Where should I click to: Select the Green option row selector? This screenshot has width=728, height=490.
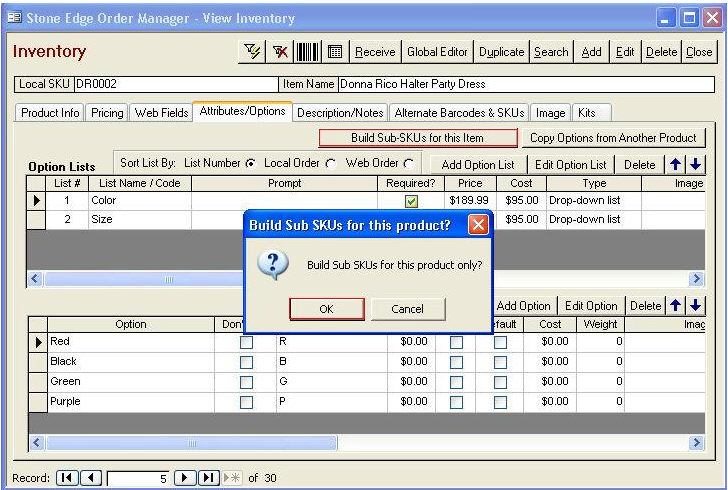coord(38,381)
